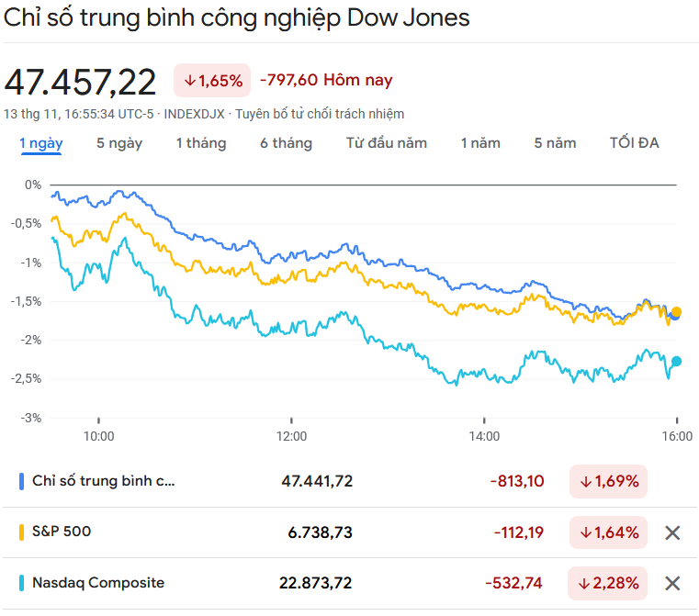Switch to the "1 năm" range tab
This screenshot has width=699, height=616.
tap(480, 143)
